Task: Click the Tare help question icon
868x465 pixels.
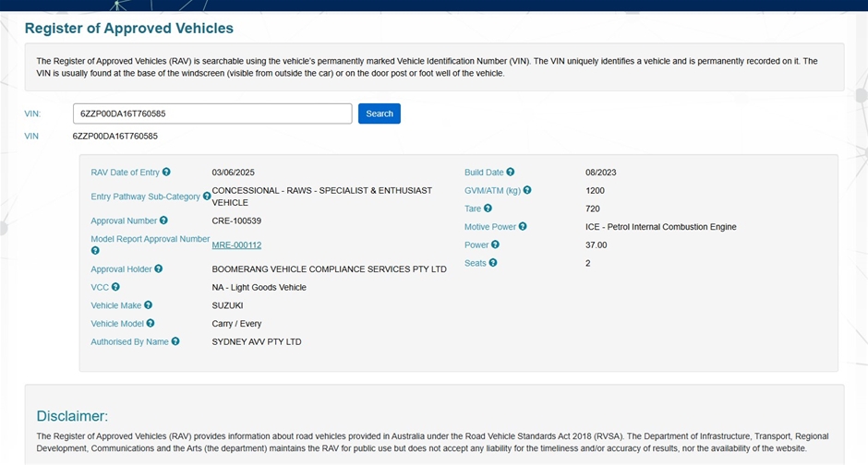Action: (488, 209)
